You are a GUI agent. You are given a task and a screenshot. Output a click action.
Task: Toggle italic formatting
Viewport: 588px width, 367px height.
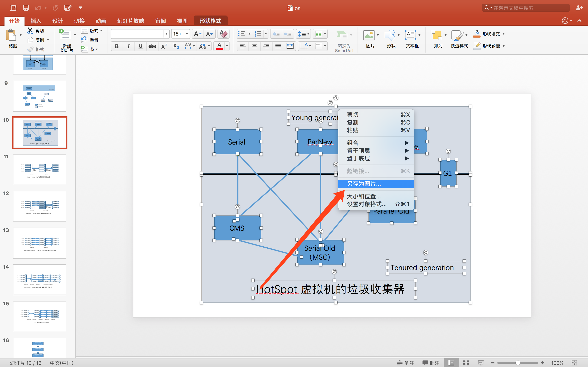click(129, 46)
